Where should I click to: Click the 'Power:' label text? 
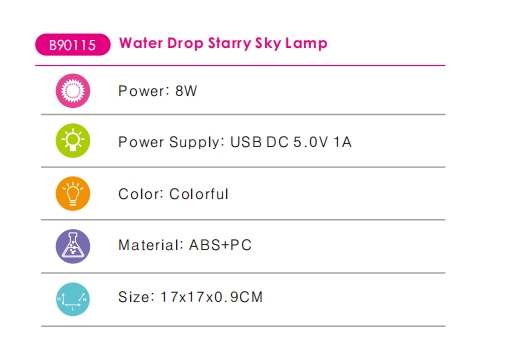pyautogui.click(x=141, y=91)
